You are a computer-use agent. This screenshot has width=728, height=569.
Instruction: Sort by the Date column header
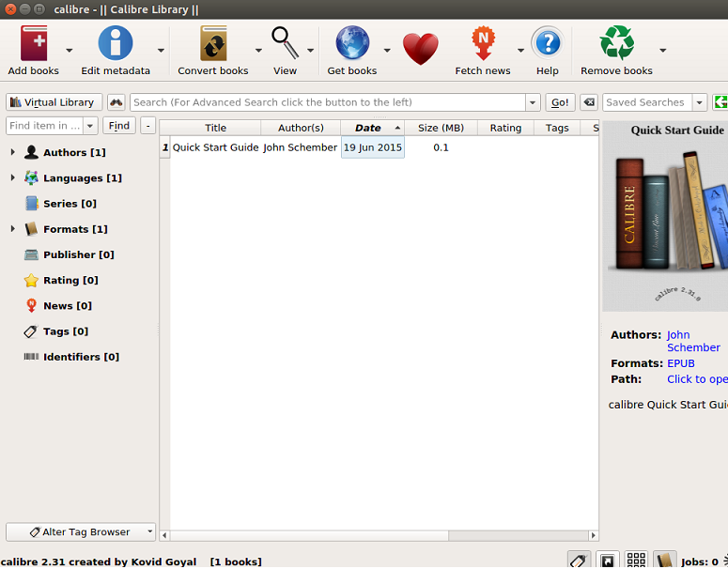click(373, 128)
